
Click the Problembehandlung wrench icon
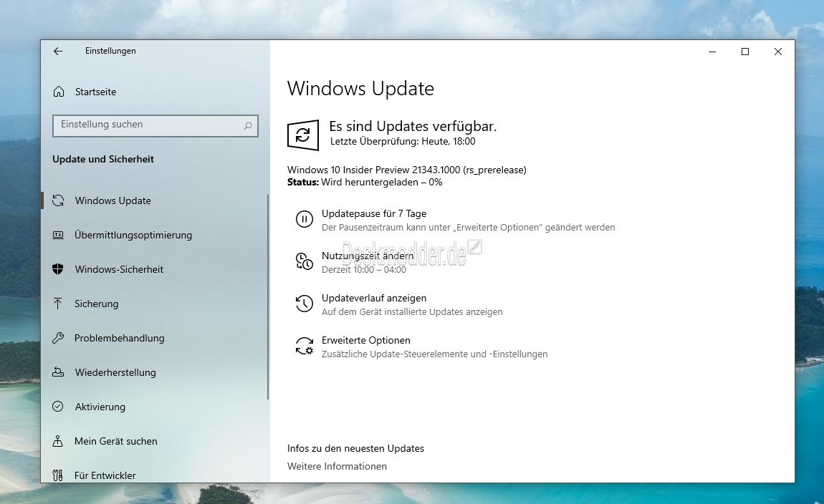(x=58, y=338)
